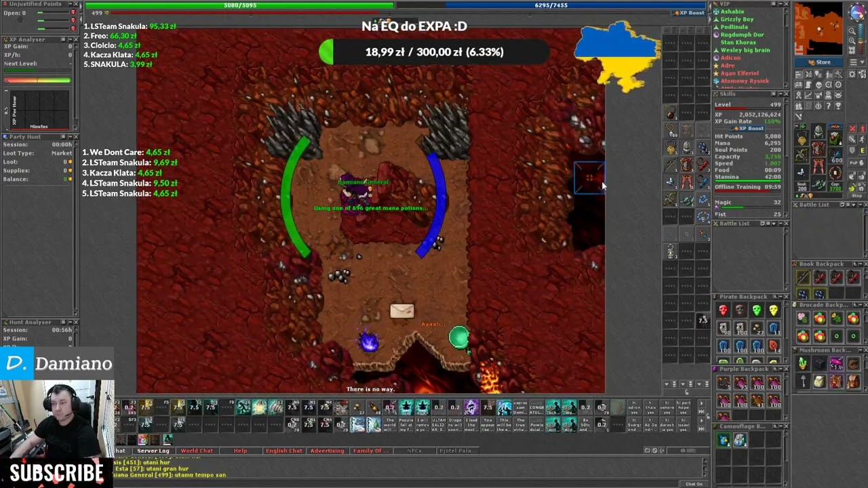Screen dimensions: 868x488
Task: Click the Damiano General character
Action: tap(357, 193)
